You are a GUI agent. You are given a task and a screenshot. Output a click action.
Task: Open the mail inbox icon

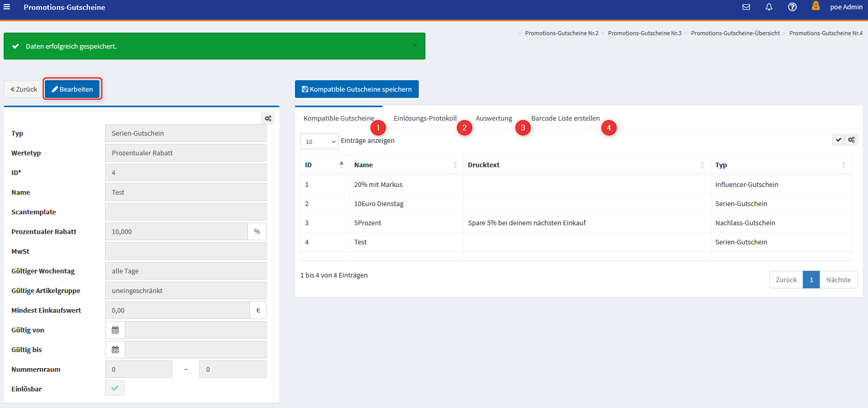coord(746,7)
